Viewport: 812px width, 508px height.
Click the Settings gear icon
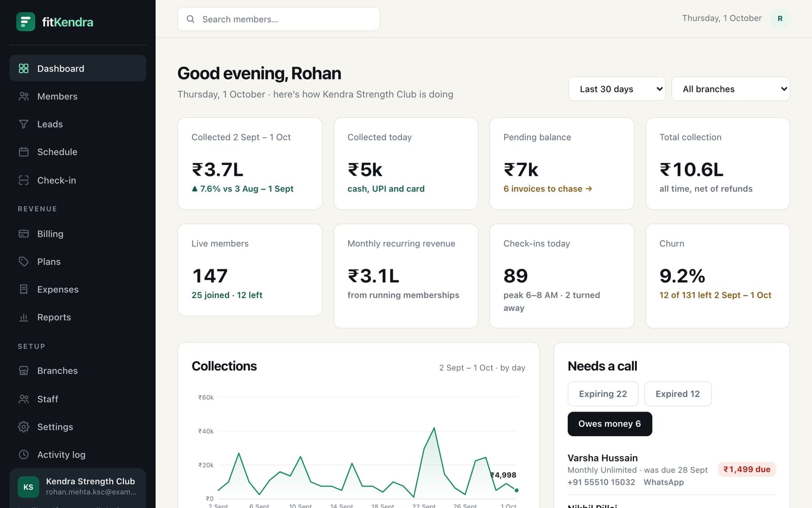tap(23, 427)
